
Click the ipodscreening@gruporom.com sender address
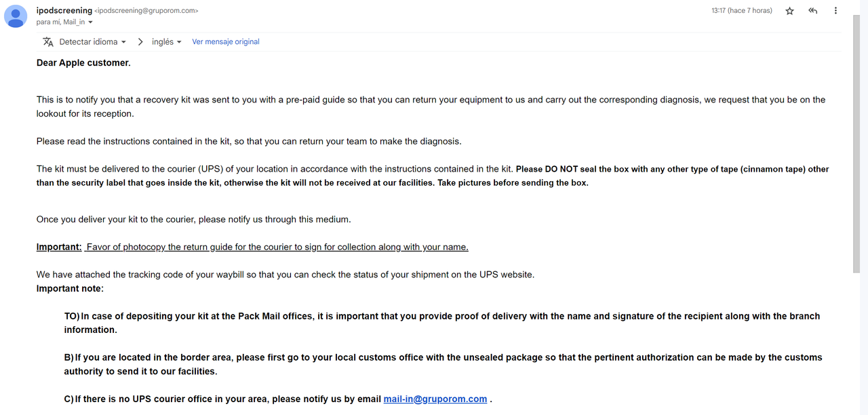[x=147, y=11]
